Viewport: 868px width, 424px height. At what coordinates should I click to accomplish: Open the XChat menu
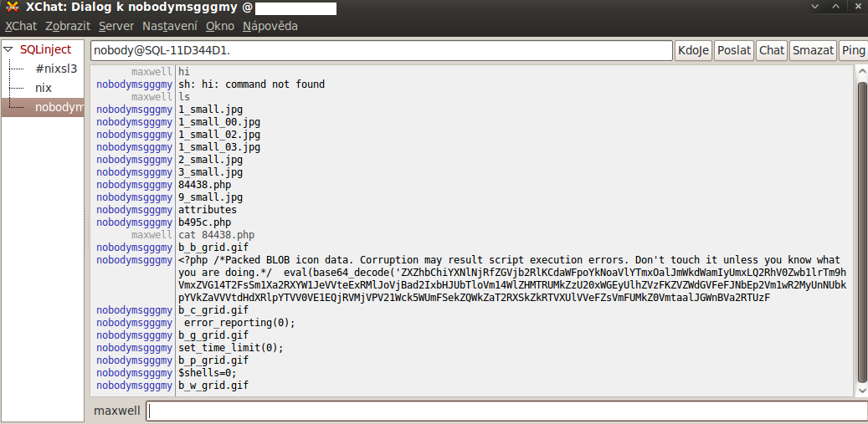[x=20, y=26]
